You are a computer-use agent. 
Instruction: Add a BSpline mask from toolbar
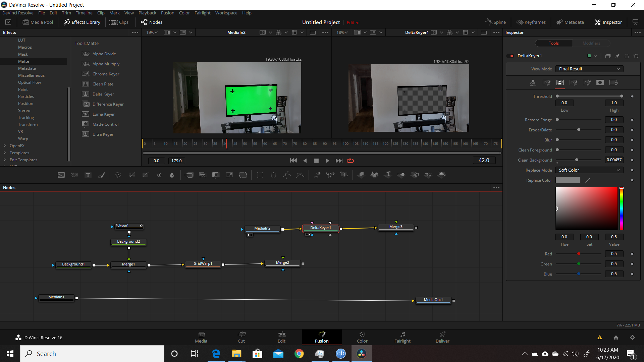pyautogui.click(x=300, y=175)
